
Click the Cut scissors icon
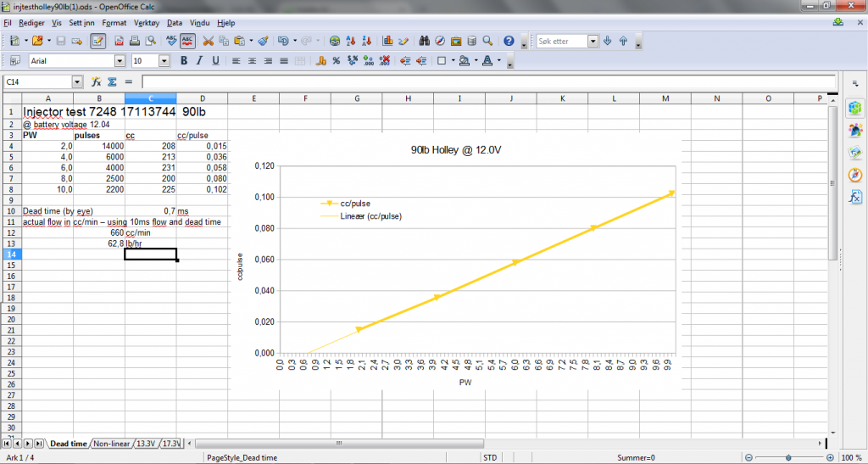(x=209, y=41)
